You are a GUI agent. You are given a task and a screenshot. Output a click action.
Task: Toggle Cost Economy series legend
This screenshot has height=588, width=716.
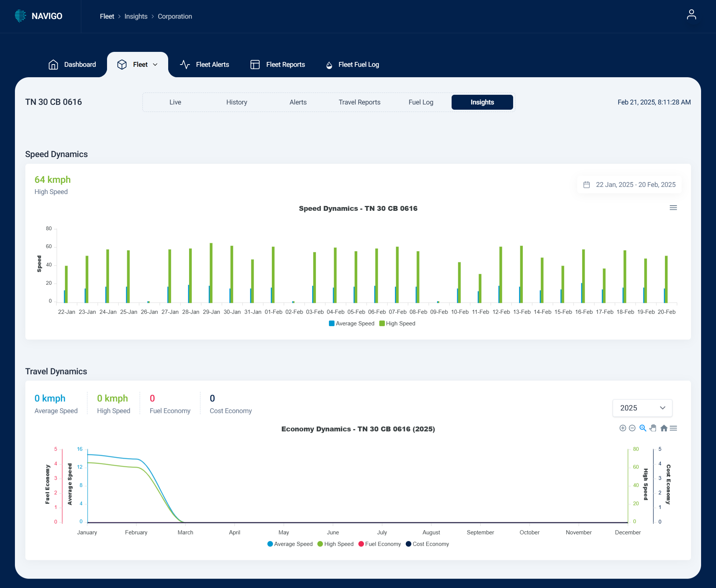click(427, 544)
